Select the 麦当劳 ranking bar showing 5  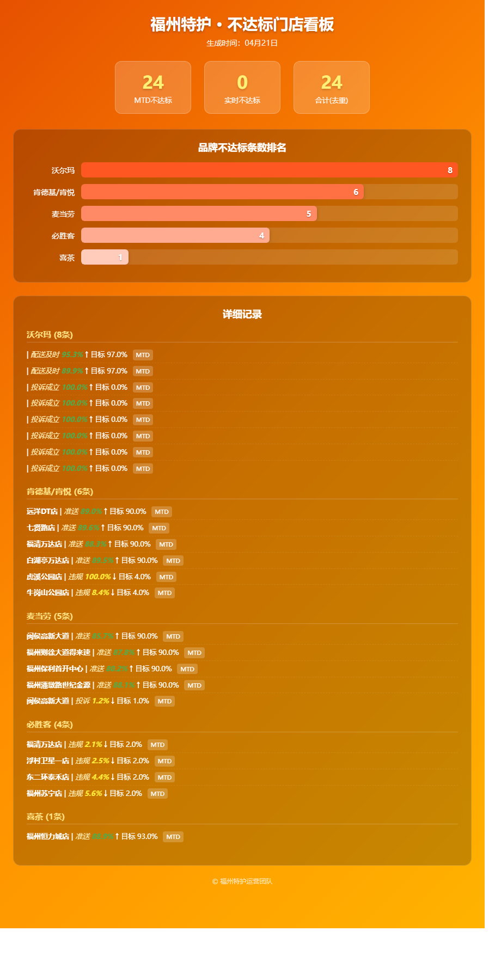199,213
